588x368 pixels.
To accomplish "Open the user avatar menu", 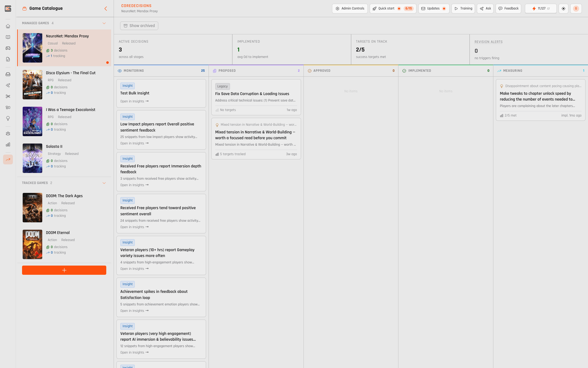I will pos(576,9).
